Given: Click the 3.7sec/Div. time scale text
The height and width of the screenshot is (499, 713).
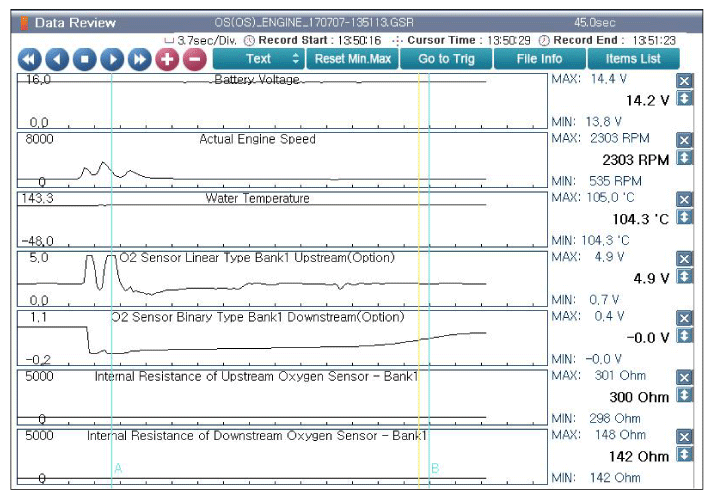Looking at the screenshot, I should pos(206,40).
